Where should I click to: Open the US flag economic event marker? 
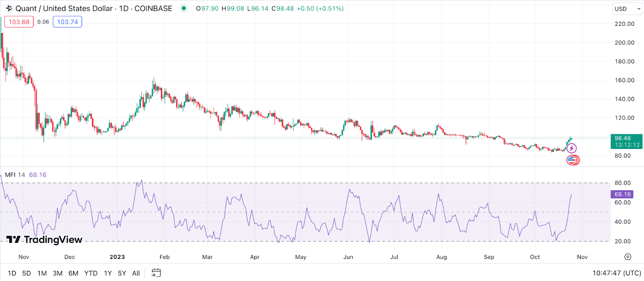tap(572, 160)
